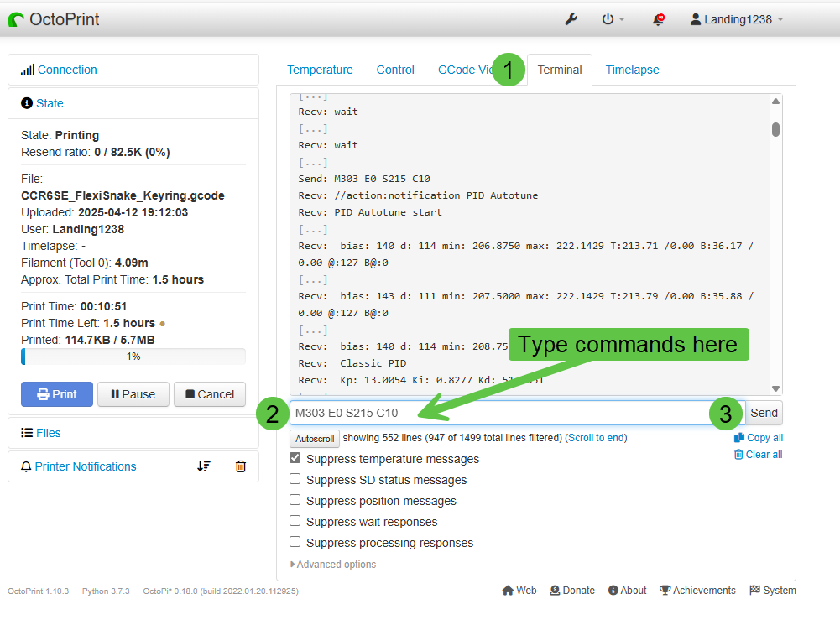Screen dimensions: 840x630
Task: Click the notifications sort order icon
Action: pyautogui.click(x=204, y=466)
